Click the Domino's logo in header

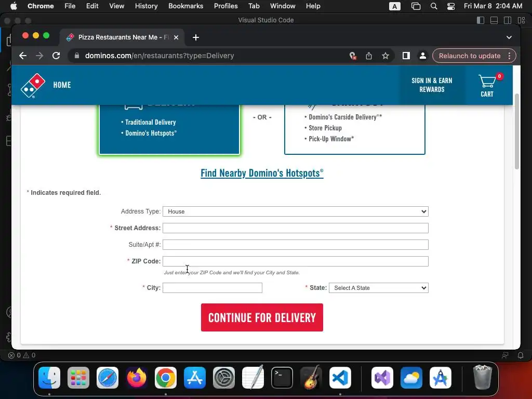point(33,86)
